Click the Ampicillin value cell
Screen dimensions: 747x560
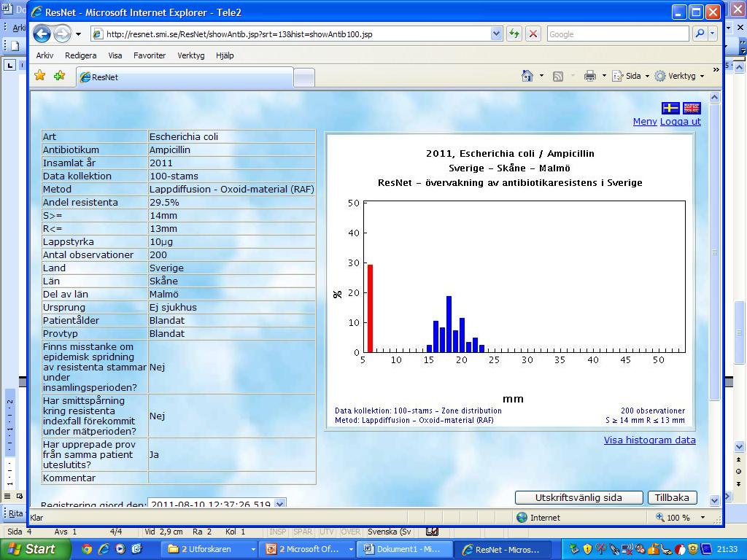[x=231, y=149]
